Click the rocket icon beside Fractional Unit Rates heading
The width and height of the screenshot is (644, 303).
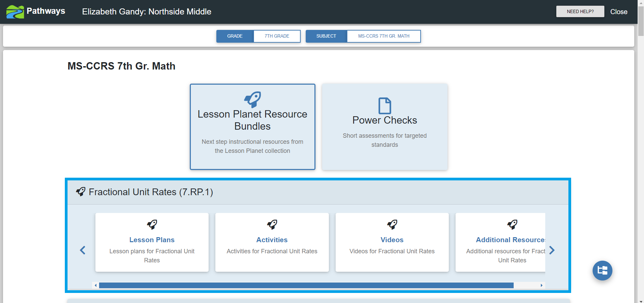(x=81, y=192)
